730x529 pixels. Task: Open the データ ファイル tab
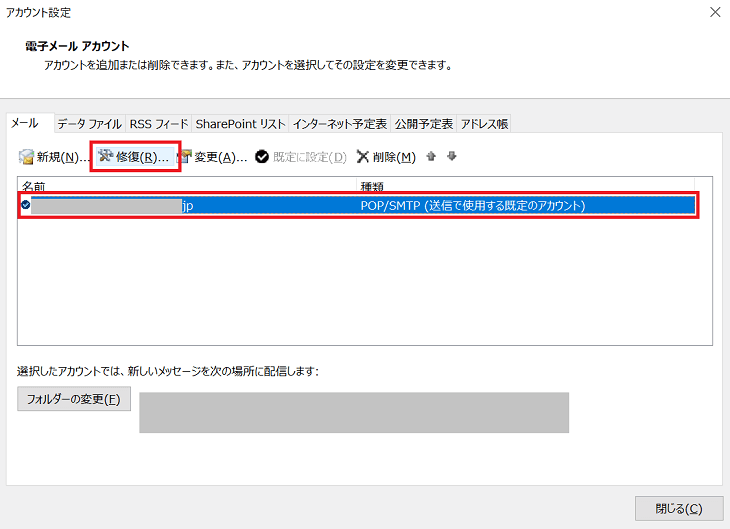pos(89,124)
